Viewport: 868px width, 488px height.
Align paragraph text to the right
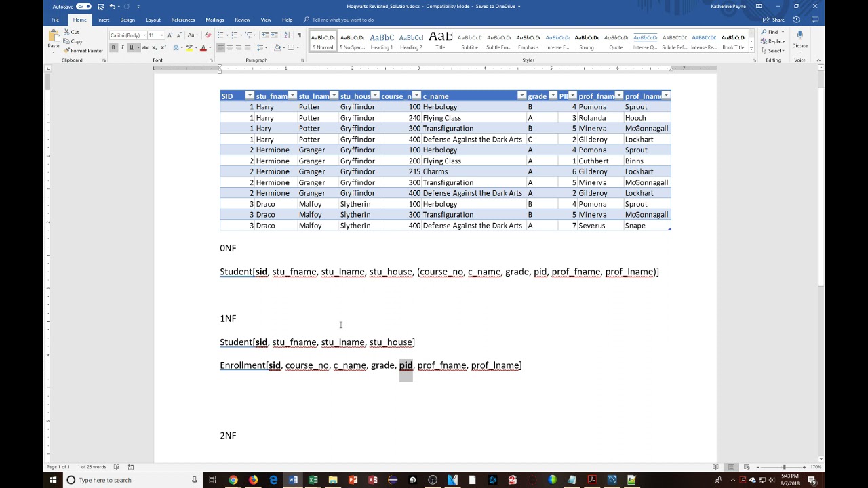coord(238,47)
